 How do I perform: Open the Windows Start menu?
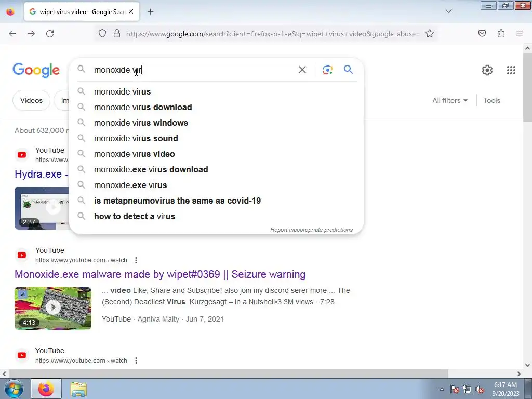(x=14, y=389)
